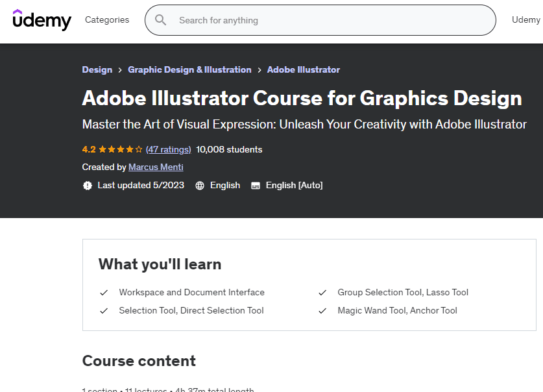Click checkmark beside Workspace and Document Interface
This screenshot has width=543, height=392.
(x=104, y=293)
